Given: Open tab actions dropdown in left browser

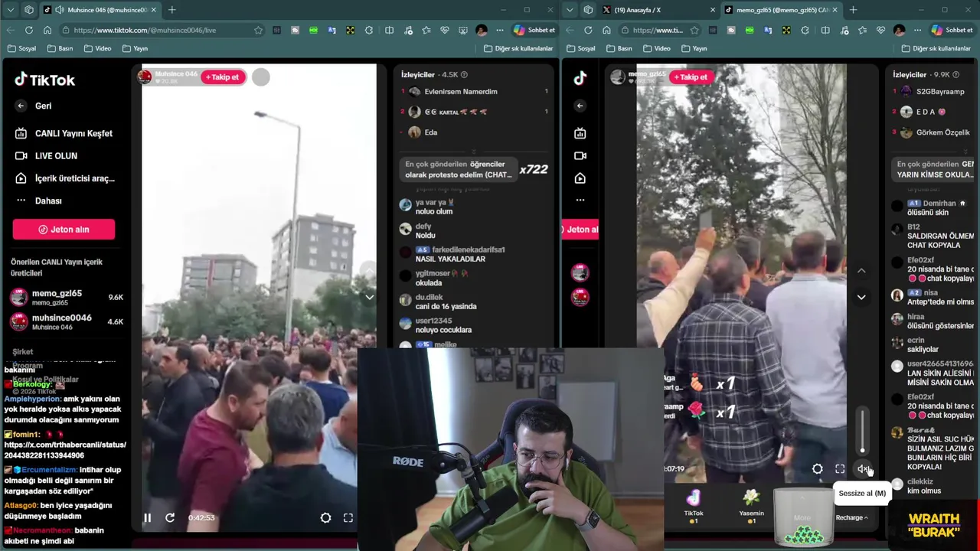Looking at the screenshot, I should pos(11,10).
